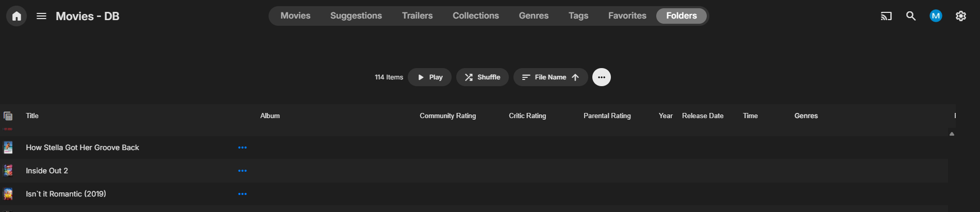Screen dimensions: 980x212
Task: Open the Genres tab
Action: tap(534, 15)
